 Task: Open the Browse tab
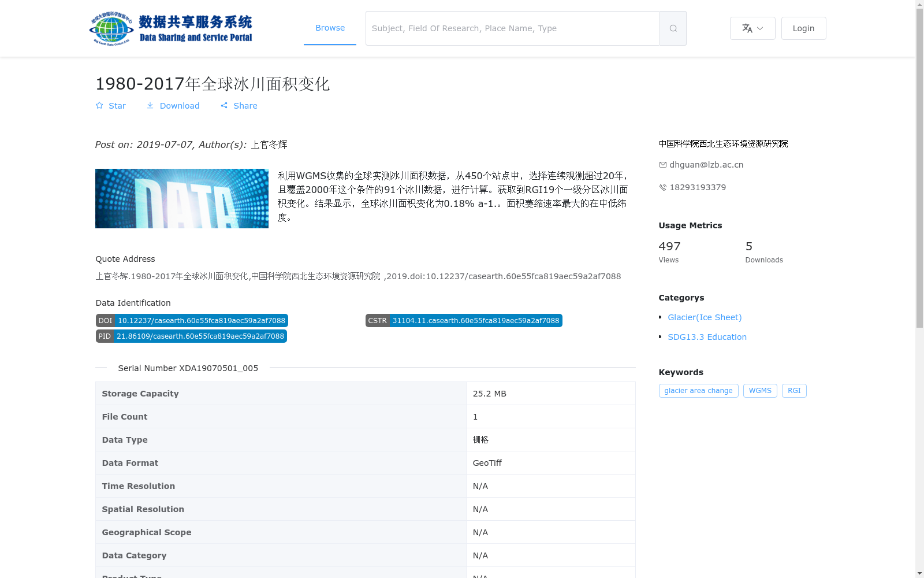(x=330, y=28)
